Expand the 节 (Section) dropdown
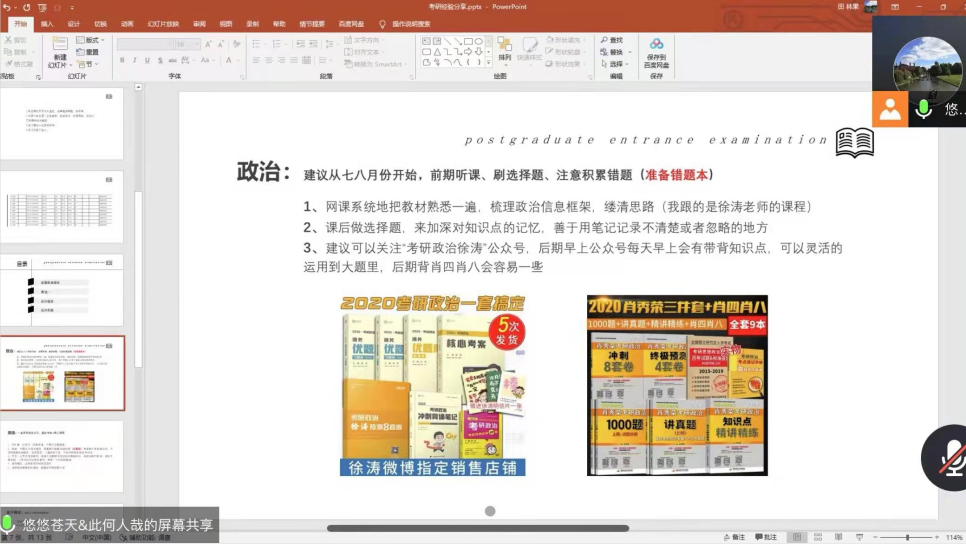This screenshot has height=544, width=966. pyautogui.click(x=86, y=64)
